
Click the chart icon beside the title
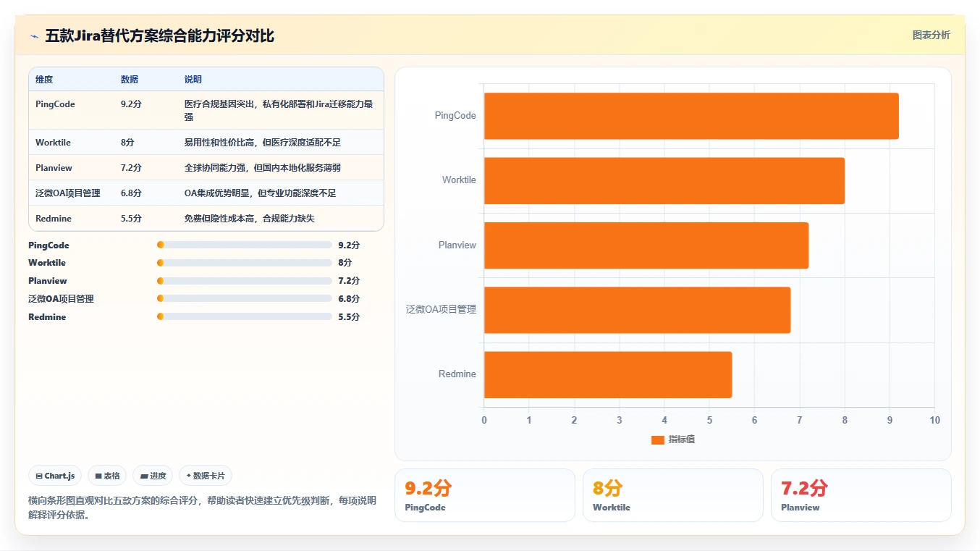[34, 36]
